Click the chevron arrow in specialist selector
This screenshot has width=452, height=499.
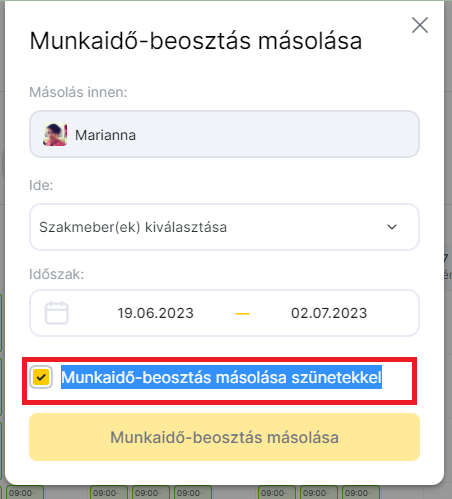coord(392,227)
